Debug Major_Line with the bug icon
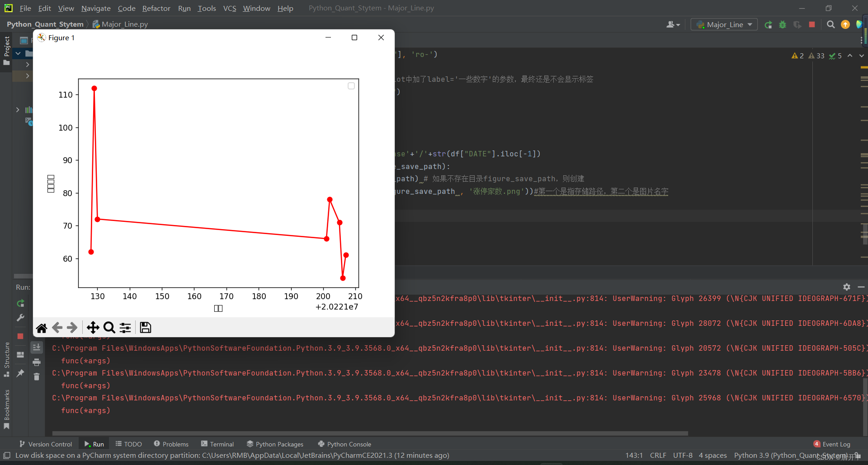This screenshot has height=465, width=868. click(783, 24)
